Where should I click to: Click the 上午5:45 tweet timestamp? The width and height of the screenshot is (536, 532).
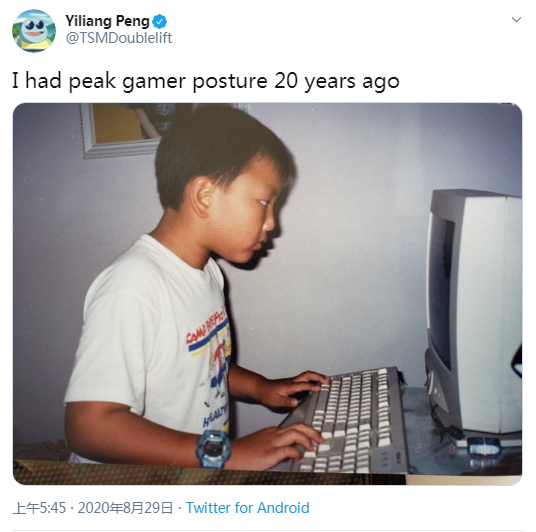click(x=39, y=508)
